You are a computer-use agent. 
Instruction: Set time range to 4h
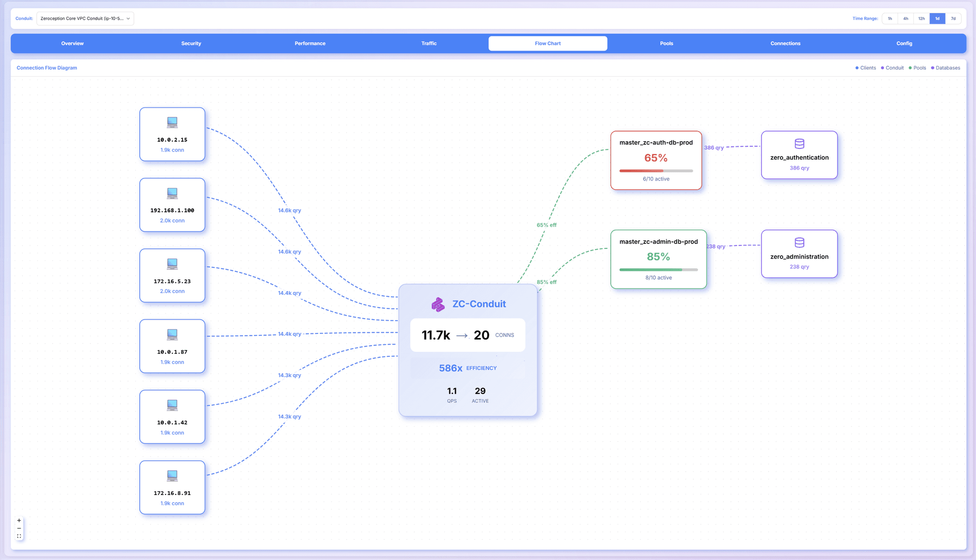(x=905, y=18)
